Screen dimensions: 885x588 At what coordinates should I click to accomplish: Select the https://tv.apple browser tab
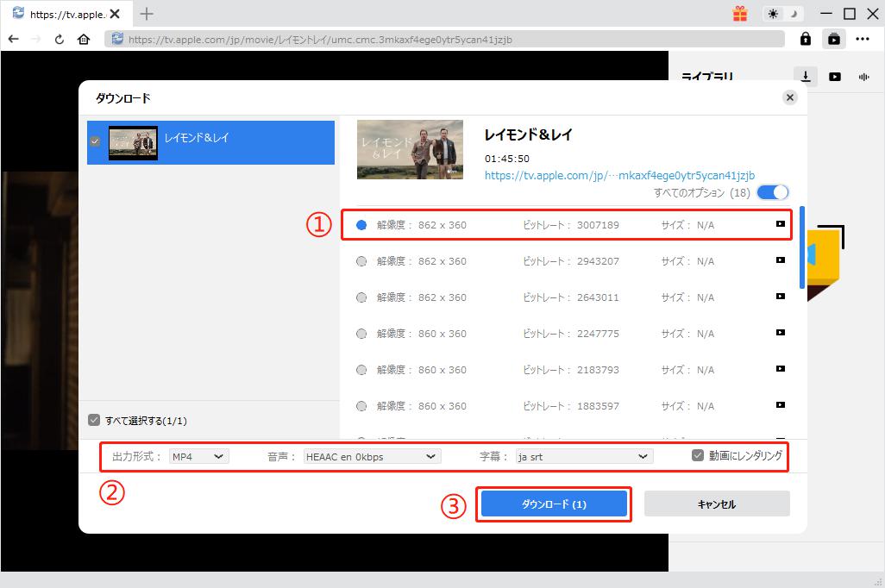pyautogui.click(x=66, y=14)
